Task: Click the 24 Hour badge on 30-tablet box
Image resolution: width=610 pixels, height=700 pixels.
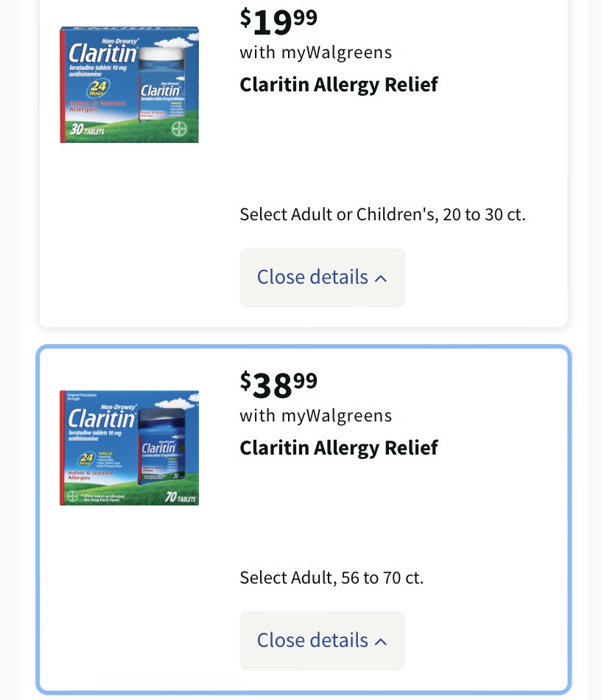Action: click(x=99, y=88)
